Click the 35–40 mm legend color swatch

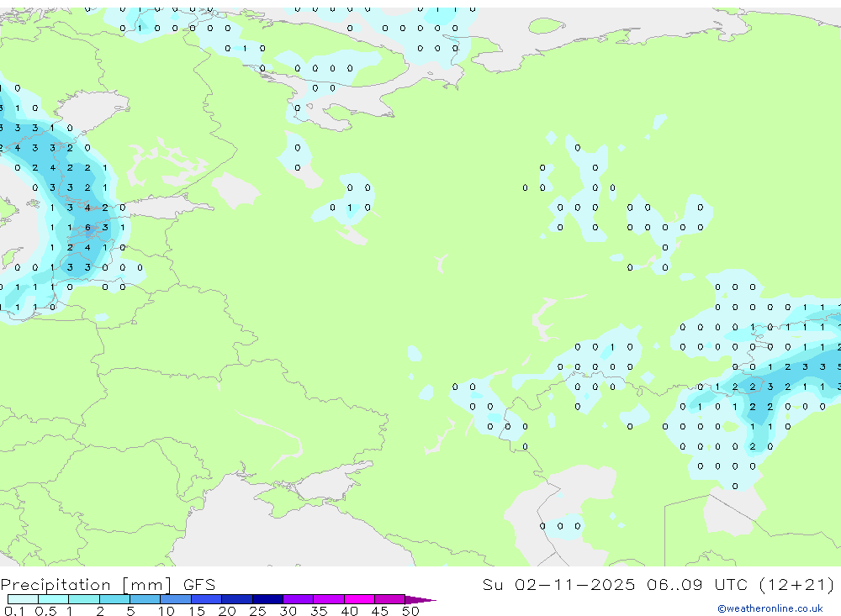click(328, 599)
